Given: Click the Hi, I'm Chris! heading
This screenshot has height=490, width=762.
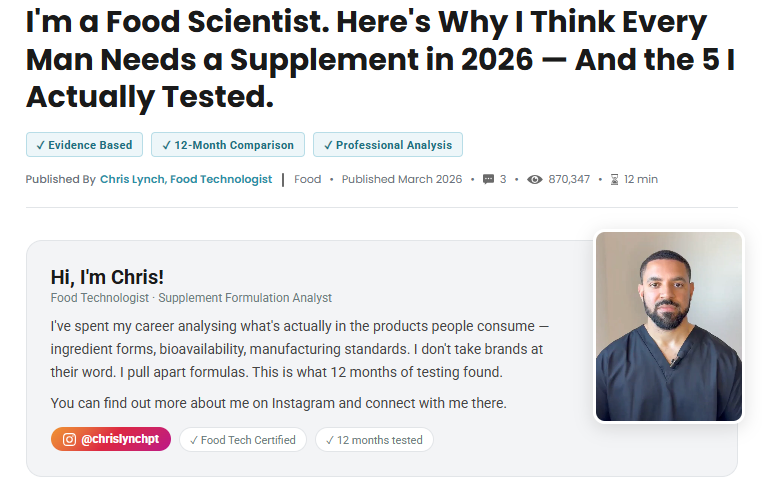Looking at the screenshot, I should (x=107, y=277).
